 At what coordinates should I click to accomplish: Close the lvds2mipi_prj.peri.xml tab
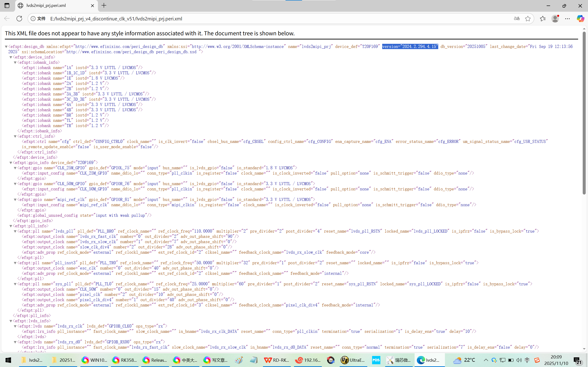[92, 5]
